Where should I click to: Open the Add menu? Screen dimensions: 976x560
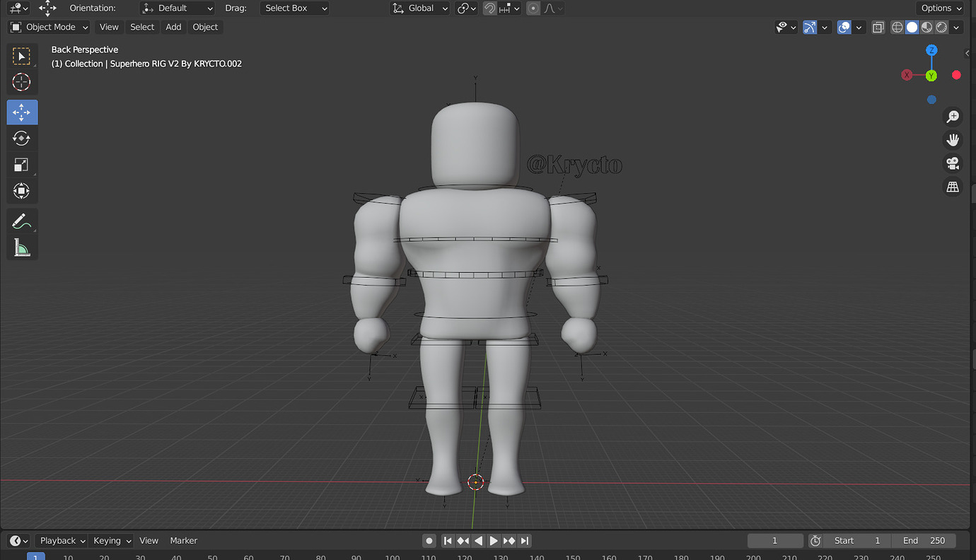(x=173, y=26)
